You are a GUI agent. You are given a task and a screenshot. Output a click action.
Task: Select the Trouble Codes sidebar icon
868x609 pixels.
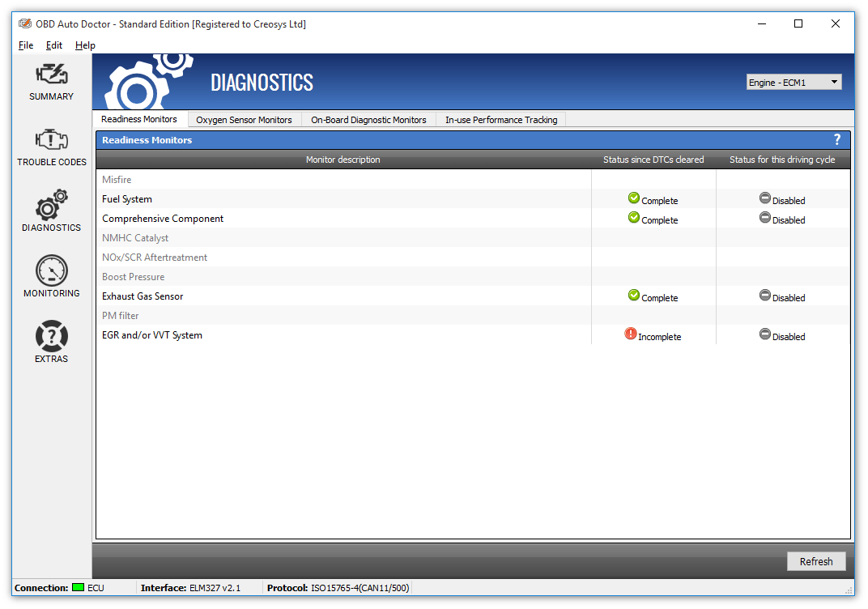point(51,147)
